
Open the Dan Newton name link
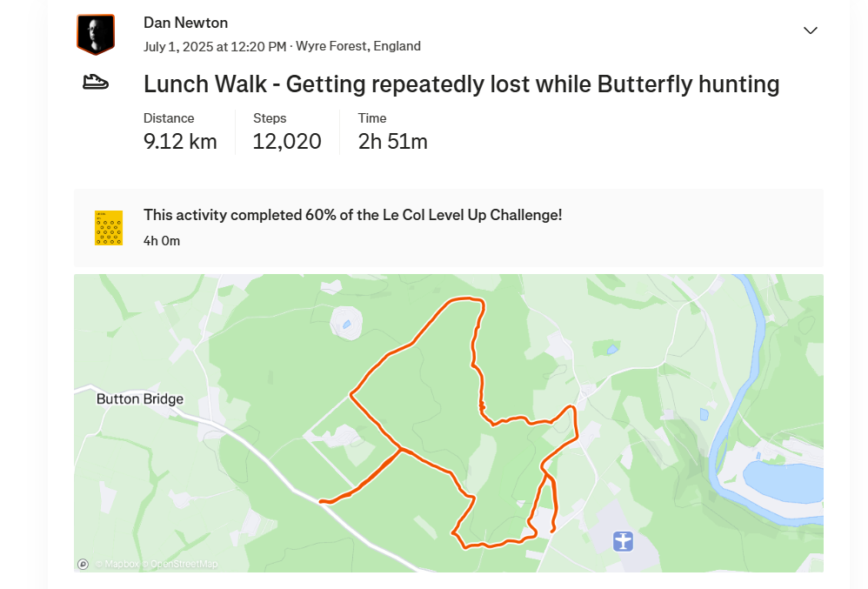(x=185, y=23)
